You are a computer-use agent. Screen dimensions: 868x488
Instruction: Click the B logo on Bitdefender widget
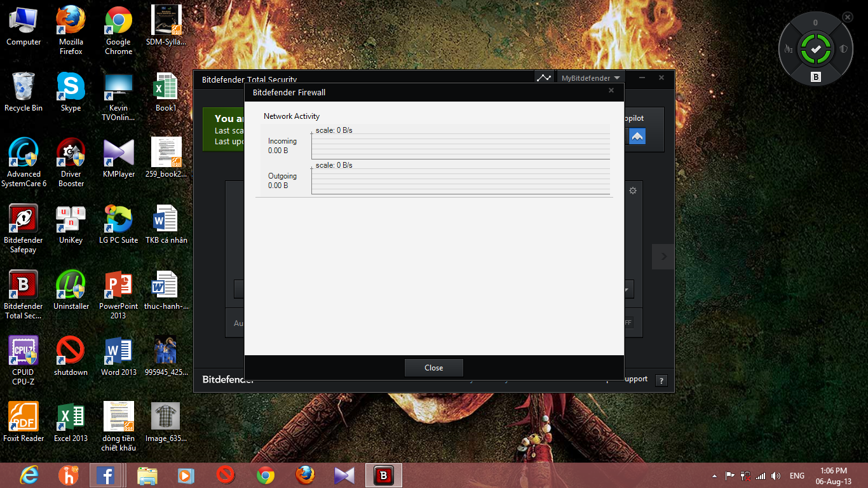[816, 78]
